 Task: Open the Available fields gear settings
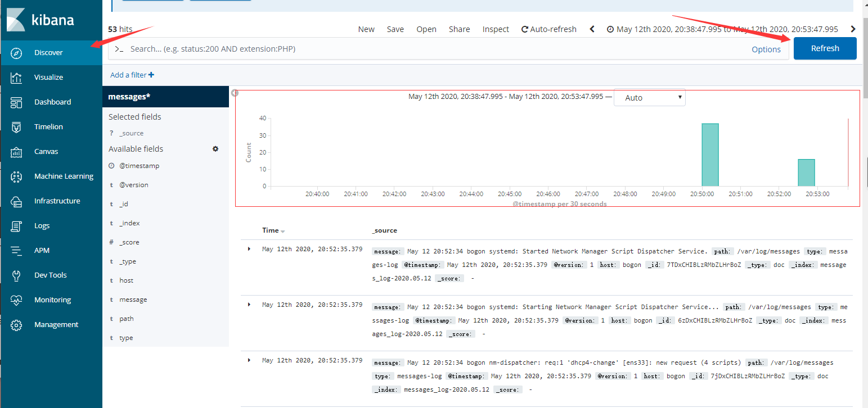pos(215,149)
